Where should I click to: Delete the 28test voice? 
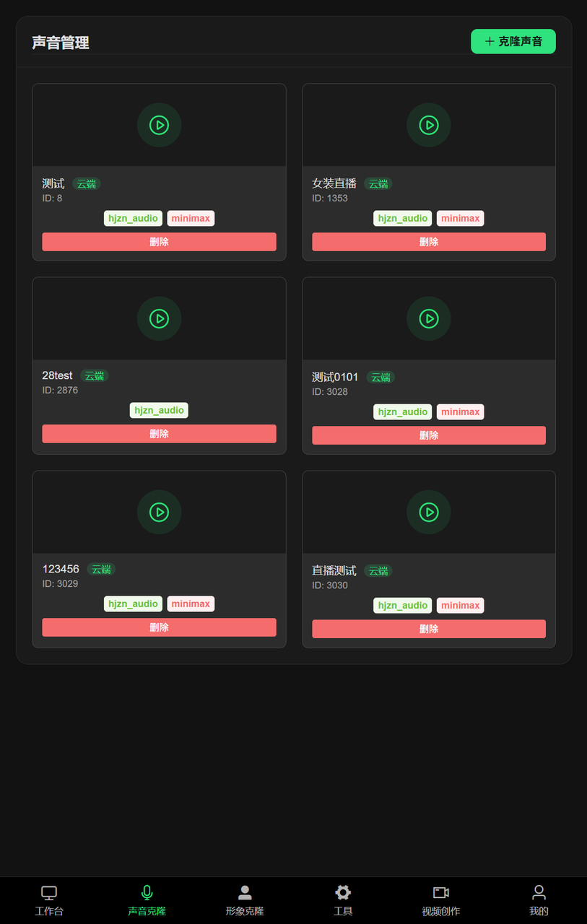point(159,434)
